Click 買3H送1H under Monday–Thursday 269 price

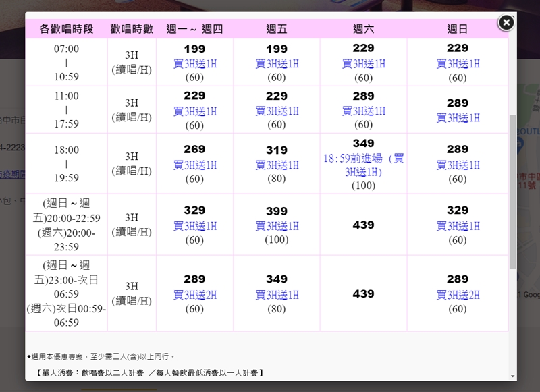coord(194,165)
